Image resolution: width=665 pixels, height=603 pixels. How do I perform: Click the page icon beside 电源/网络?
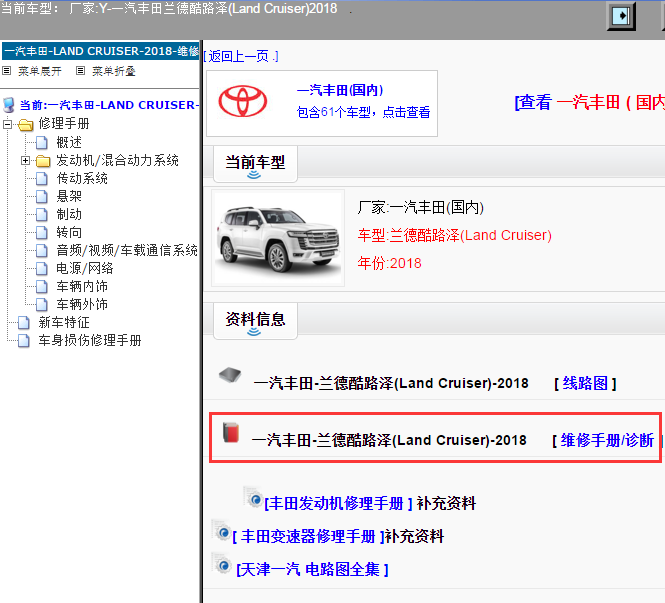click(x=42, y=268)
